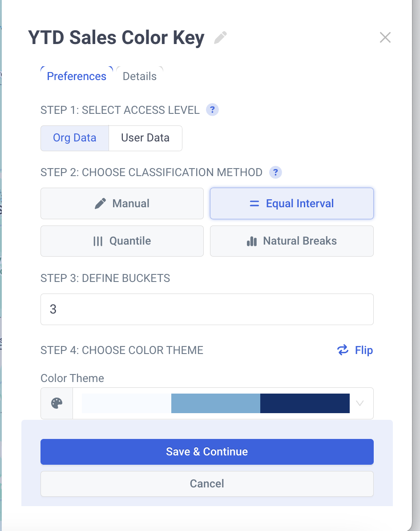This screenshot has width=420, height=531.
Task: Choose the Manual classification method
Action: pos(122,204)
